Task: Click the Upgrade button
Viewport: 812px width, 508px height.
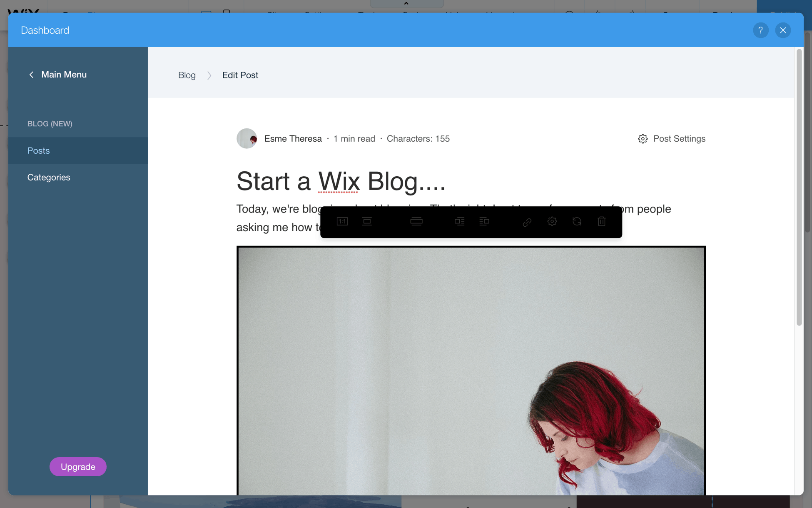Action: [78, 466]
